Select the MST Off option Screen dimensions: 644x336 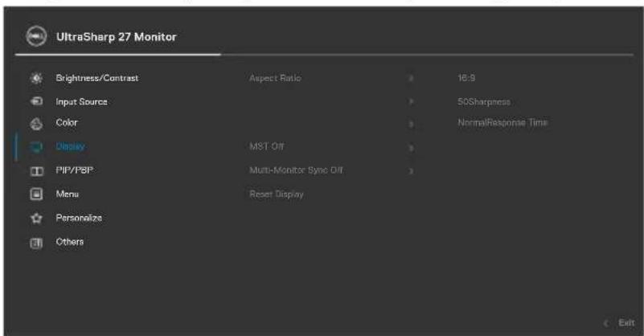(x=267, y=146)
